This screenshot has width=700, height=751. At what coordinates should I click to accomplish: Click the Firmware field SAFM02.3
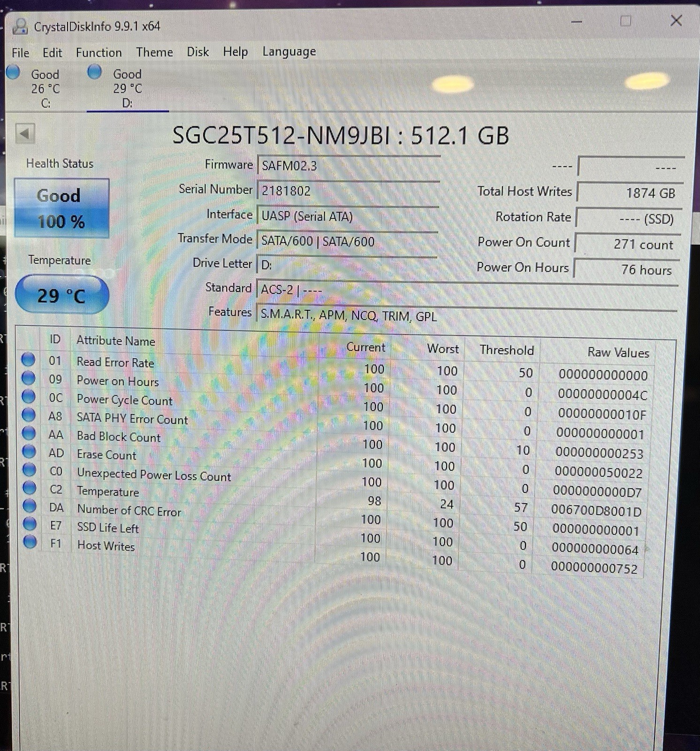(x=348, y=166)
